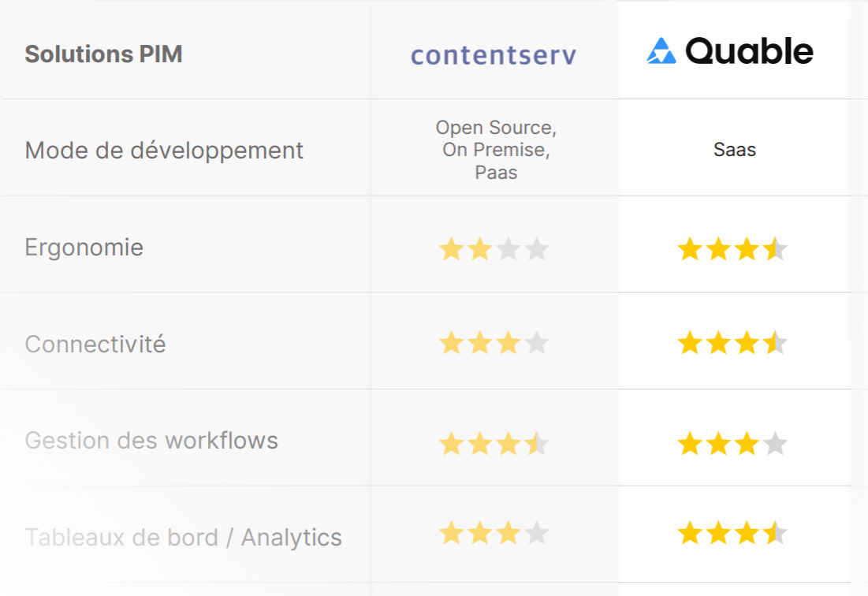This screenshot has height=596, width=868.
Task: Select the Ergonomie row label
Action: point(84,248)
